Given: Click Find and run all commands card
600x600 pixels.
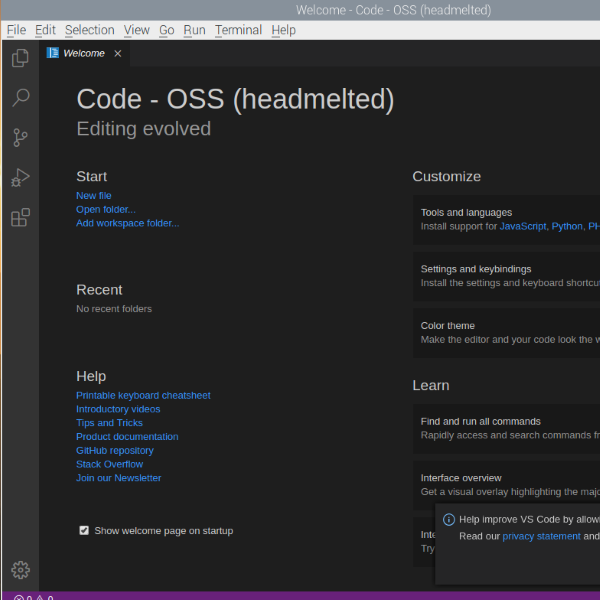Looking at the screenshot, I should pos(506,429).
